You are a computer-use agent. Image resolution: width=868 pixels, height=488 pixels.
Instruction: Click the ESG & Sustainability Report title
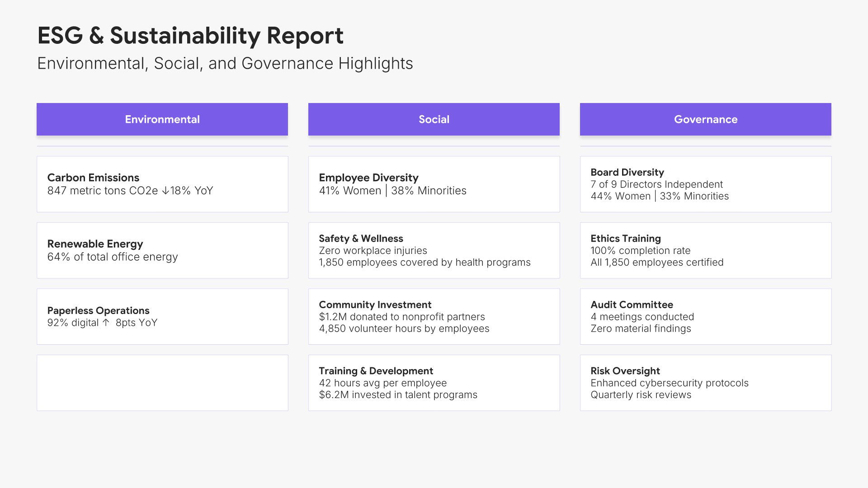click(x=190, y=35)
